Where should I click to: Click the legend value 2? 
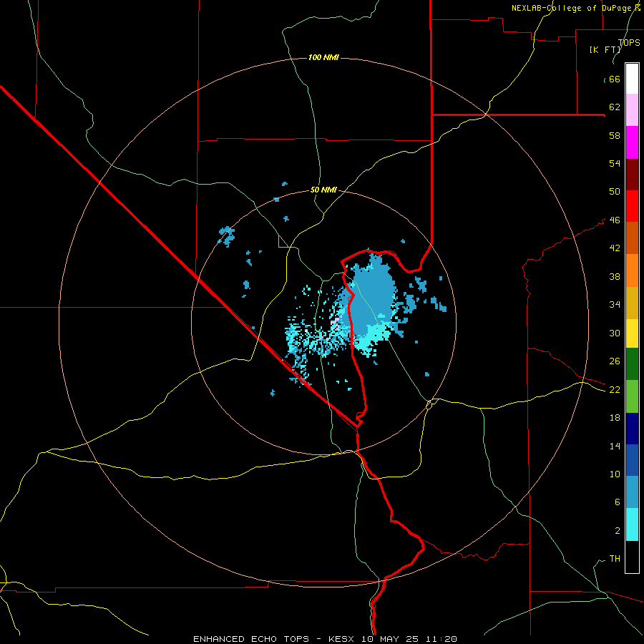click(x=617, y=531)
